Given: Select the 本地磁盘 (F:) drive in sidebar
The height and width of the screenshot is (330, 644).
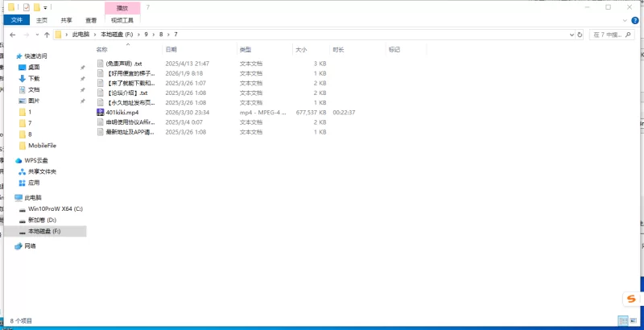Looking at the screenshot, I should tap(44, 232).
